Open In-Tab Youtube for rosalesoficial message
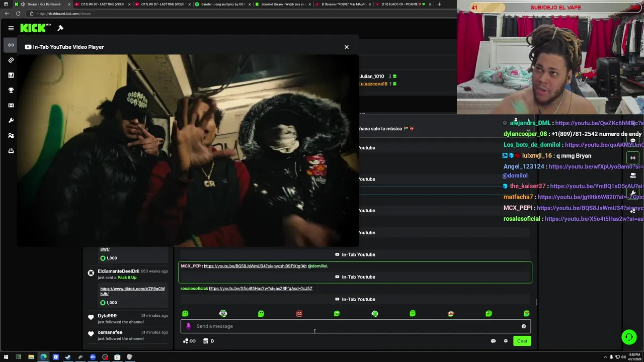Viewport: 644px width, 362px height. (x=355, y=299)
